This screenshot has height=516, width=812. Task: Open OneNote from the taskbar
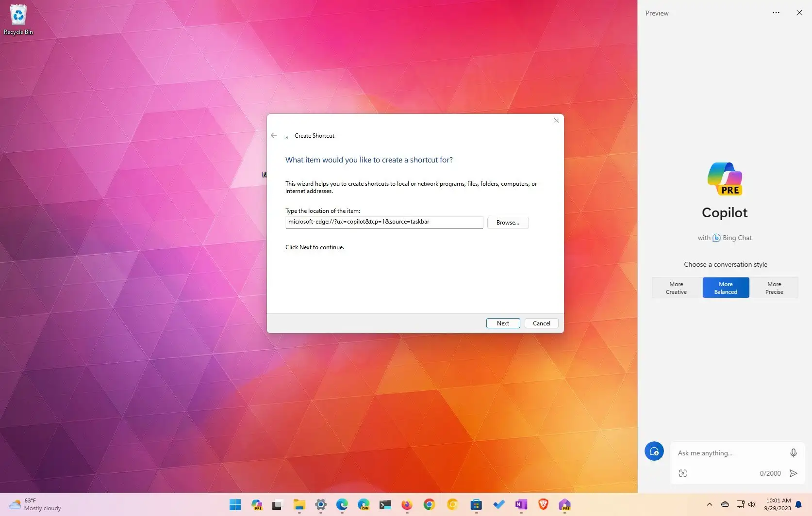coord(521,504)
